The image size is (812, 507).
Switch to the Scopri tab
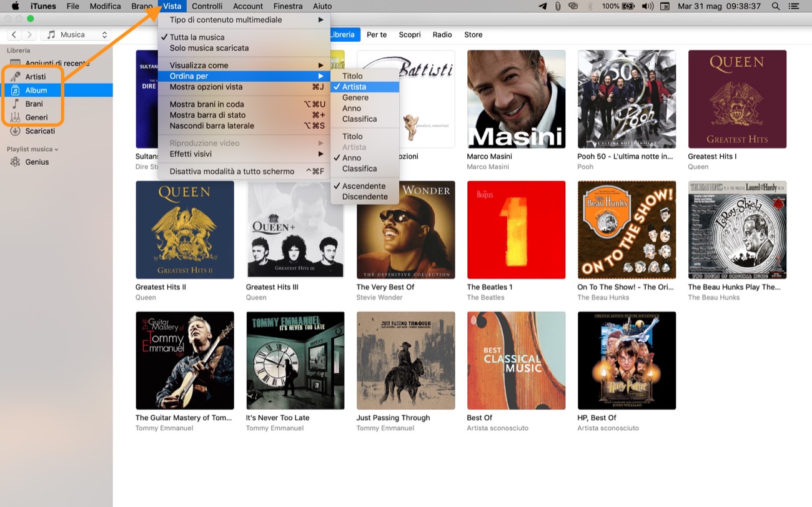410,35
